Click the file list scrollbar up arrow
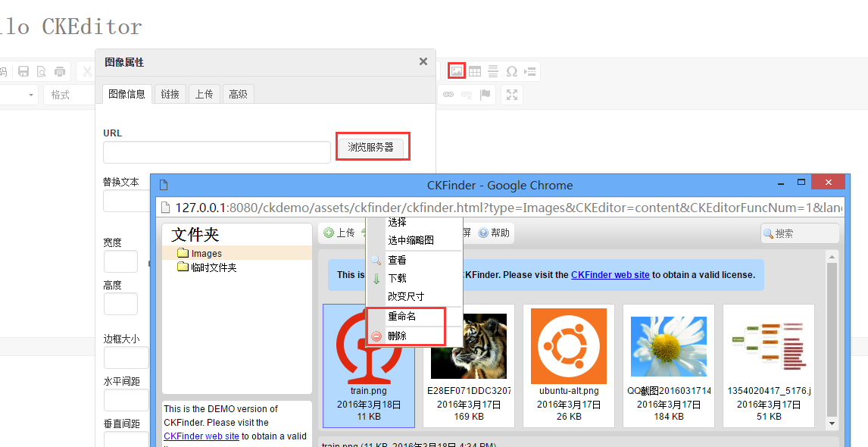This screenshot has width=868, height=447. (832, 257)
